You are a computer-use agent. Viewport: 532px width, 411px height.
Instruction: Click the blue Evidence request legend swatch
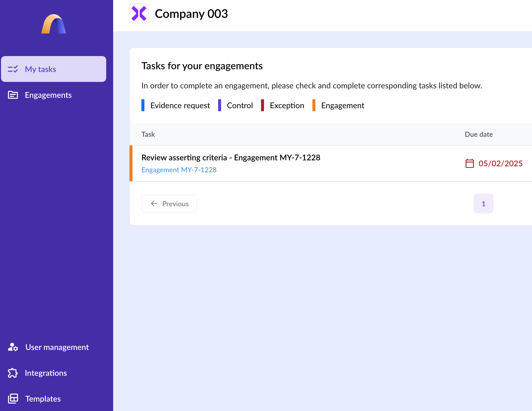tap(143, 105)
